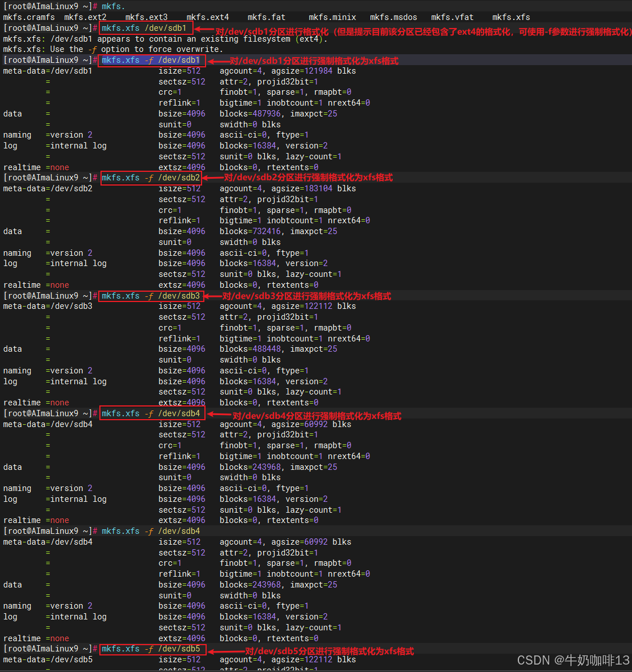This screenshot has height=672, width=632.
Task: Click mkfs.msdos in the completion list
Action: coord(393,18)
